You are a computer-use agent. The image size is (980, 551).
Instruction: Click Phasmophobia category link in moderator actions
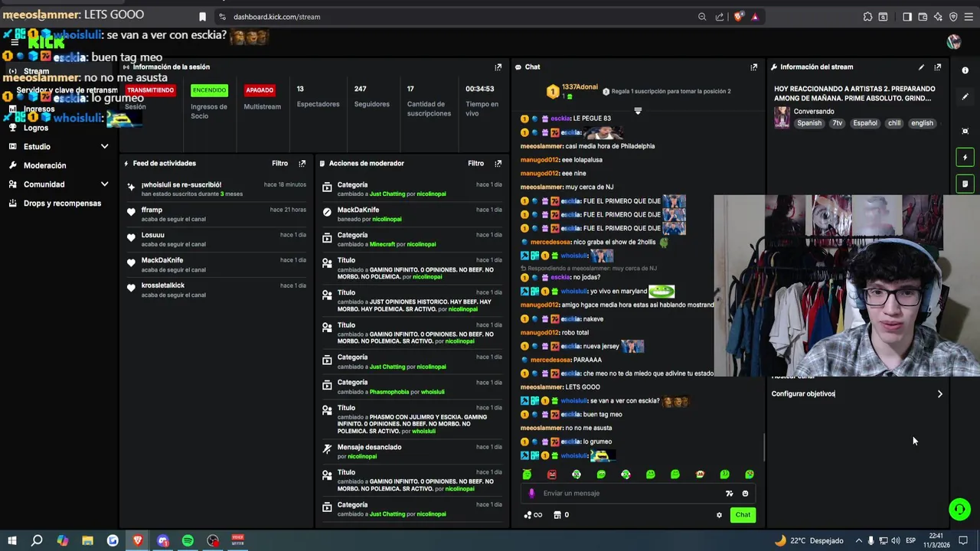point(390,392)
